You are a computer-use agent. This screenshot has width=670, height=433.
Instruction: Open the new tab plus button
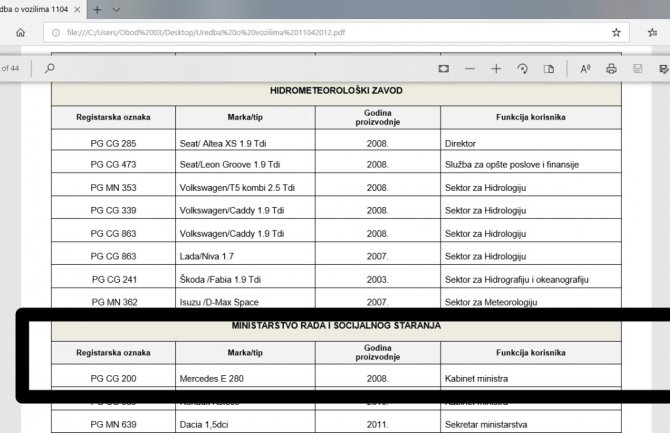click(97, 9)
